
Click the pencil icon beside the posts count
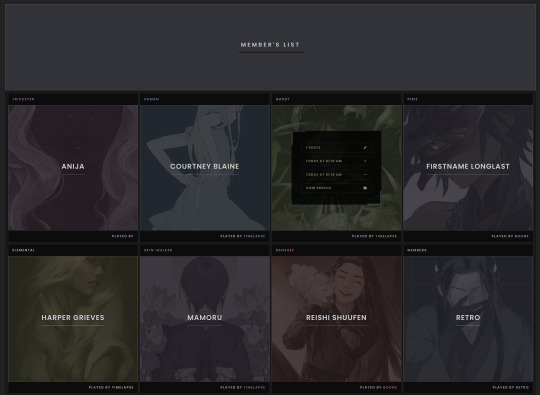[x=365, y=148]
